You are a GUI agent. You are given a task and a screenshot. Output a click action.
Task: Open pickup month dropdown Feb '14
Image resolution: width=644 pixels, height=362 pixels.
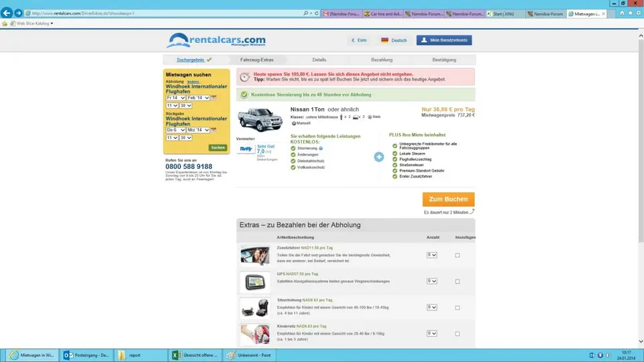coord(198,98)
